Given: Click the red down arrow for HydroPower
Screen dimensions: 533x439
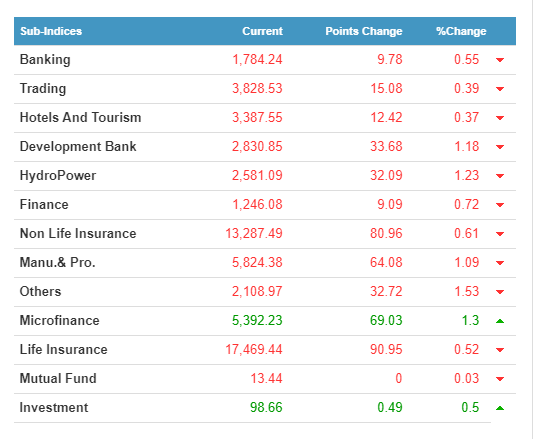Looking at the screenshot, I should [500, 176].
